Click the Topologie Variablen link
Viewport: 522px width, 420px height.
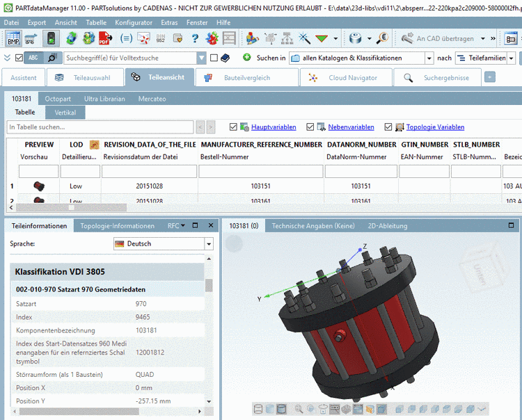pos(435,127)
